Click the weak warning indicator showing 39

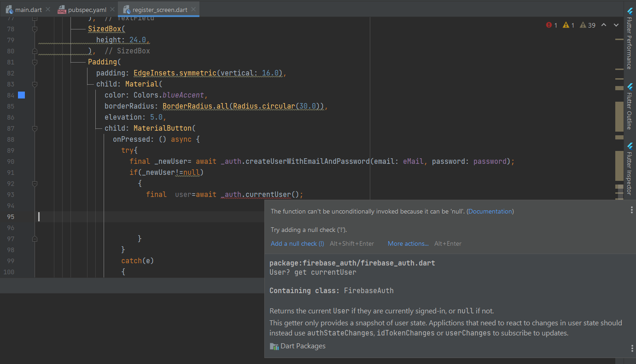point(588,25)
